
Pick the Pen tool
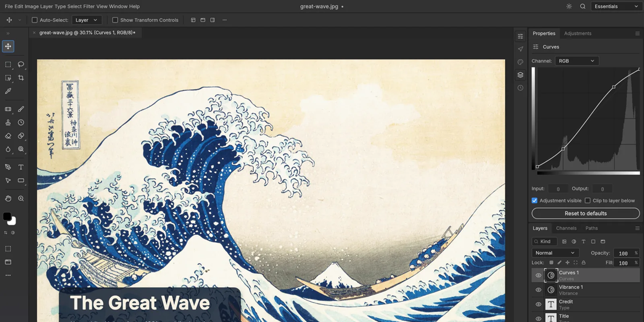8,167
